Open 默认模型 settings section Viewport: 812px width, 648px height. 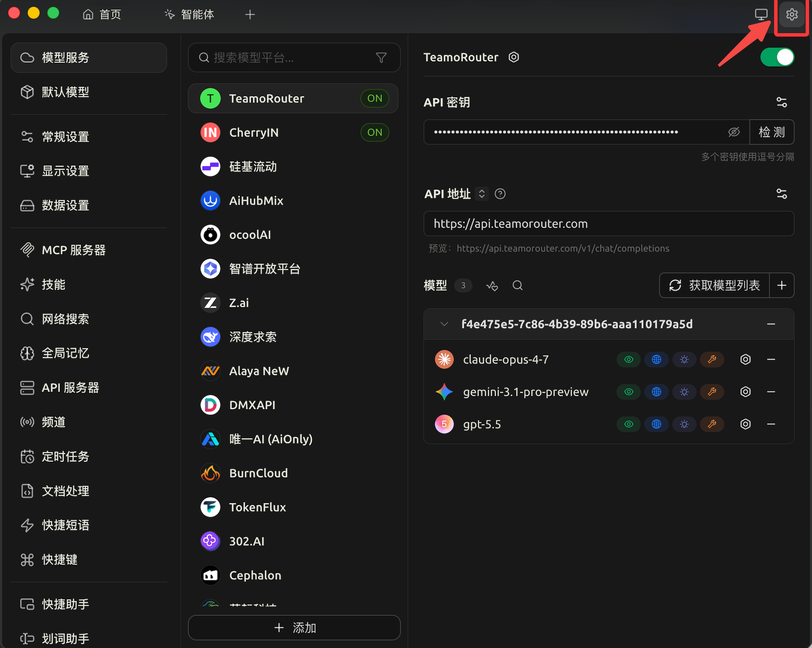coord(89,92)
